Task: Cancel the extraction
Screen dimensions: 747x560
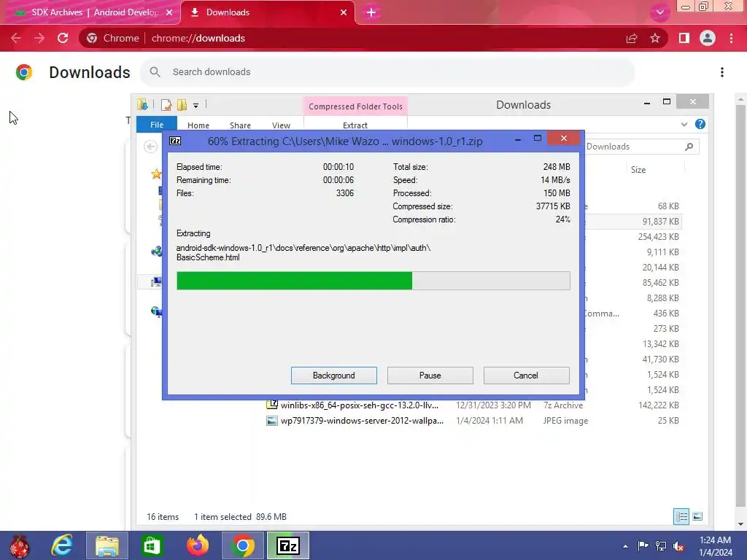Action: (526, 376)
